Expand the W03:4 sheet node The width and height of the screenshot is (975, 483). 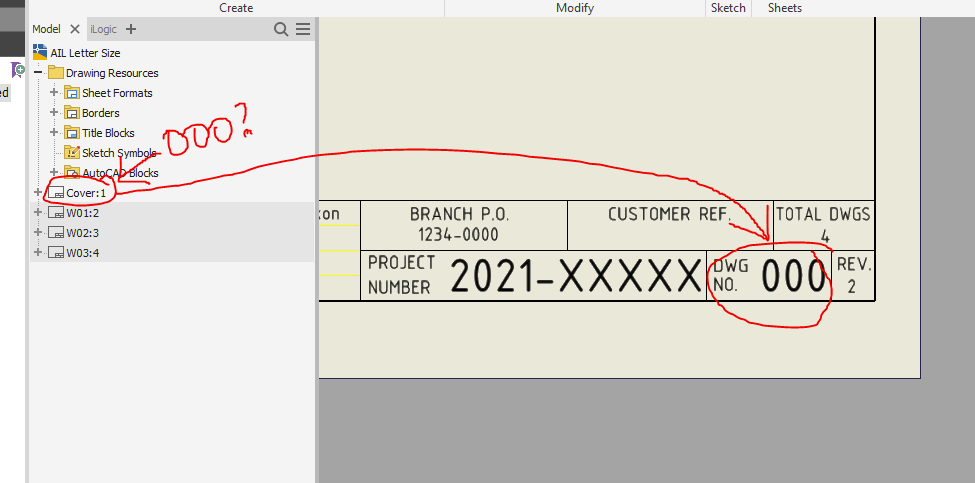pos(39,252)
